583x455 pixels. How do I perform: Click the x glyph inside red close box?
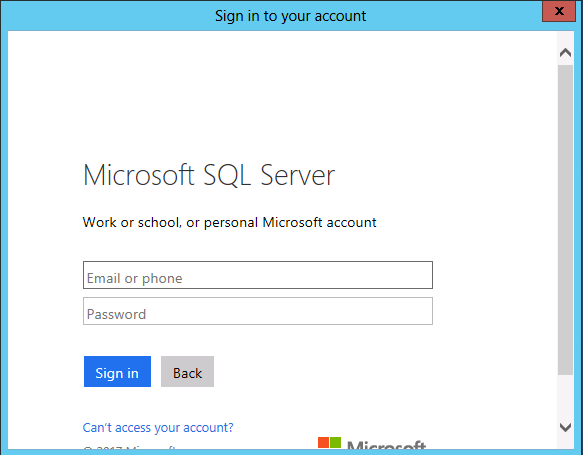tap(559, 11)
